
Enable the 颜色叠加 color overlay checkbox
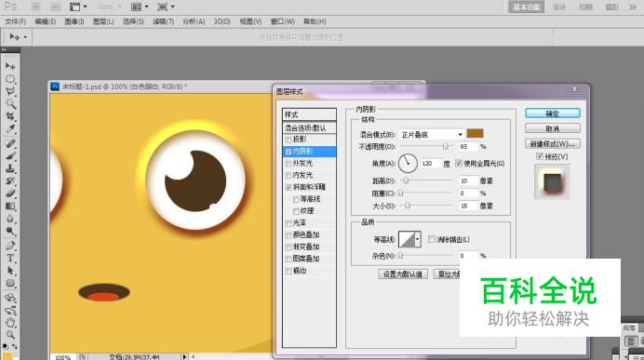(x=288, y=235)
